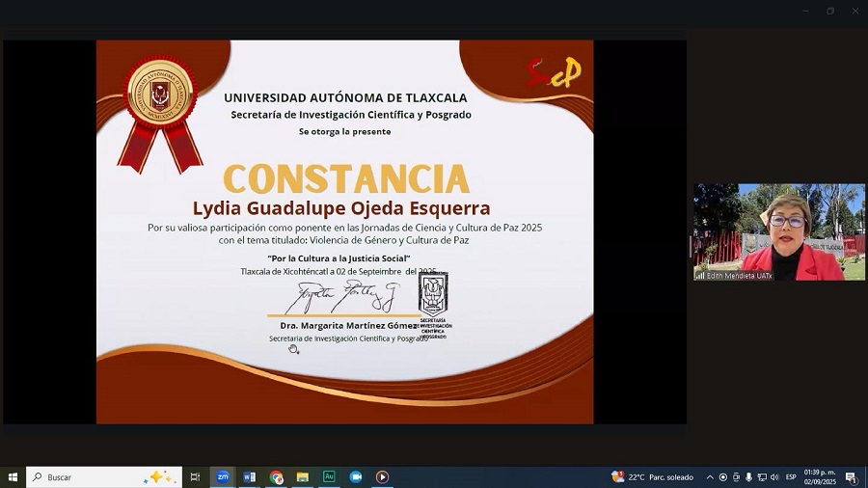
Task: Expand the hidden system tray icons chevron
Action: 710,477
